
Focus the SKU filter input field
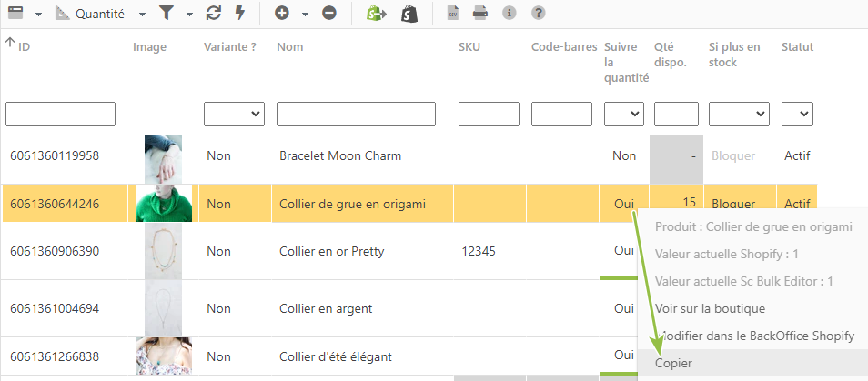pyautogui.click(x=489, y=114)
